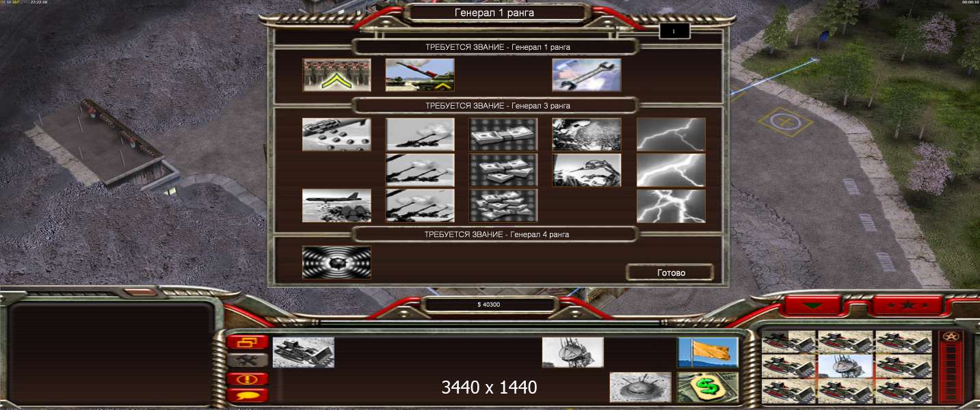Pick the bottom forked lightning power
Viewport: 980px width, 410px height.
coord(671,206)
